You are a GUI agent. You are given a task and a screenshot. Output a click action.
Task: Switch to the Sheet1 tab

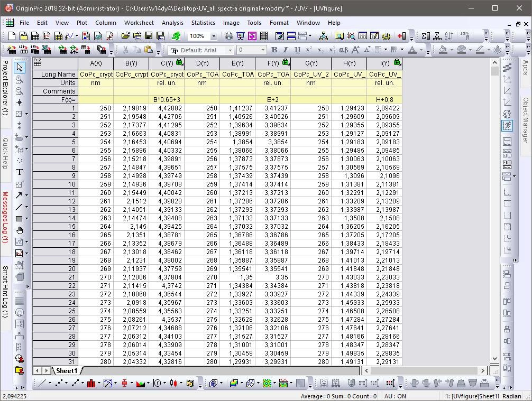67,370
